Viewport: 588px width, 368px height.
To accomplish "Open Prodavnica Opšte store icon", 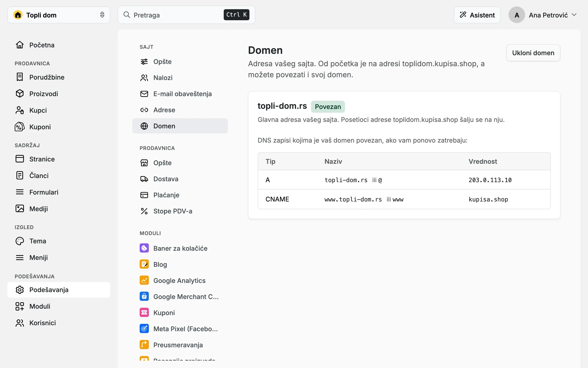I will coord(144,163).
